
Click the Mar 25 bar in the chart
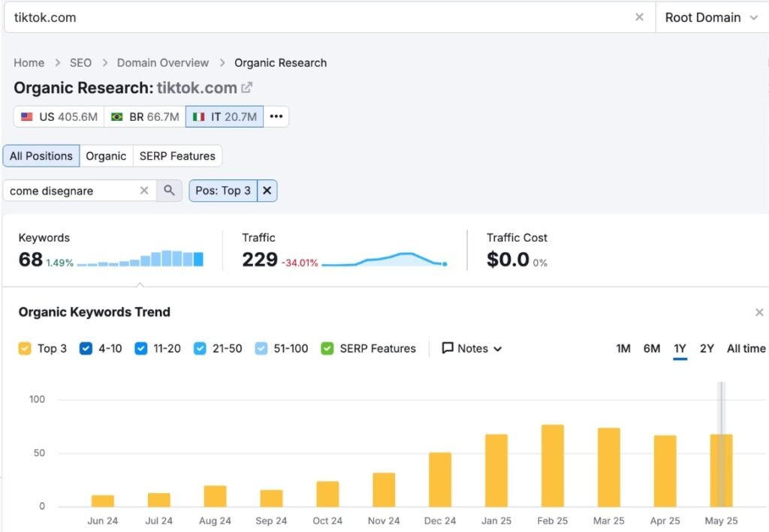[x=608, y=467]
